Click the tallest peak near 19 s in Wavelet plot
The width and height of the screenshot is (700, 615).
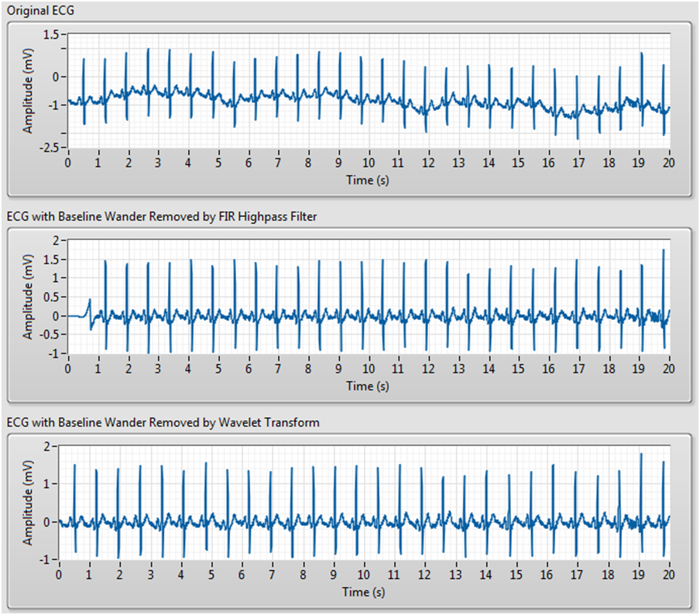[x=642, y=455]
